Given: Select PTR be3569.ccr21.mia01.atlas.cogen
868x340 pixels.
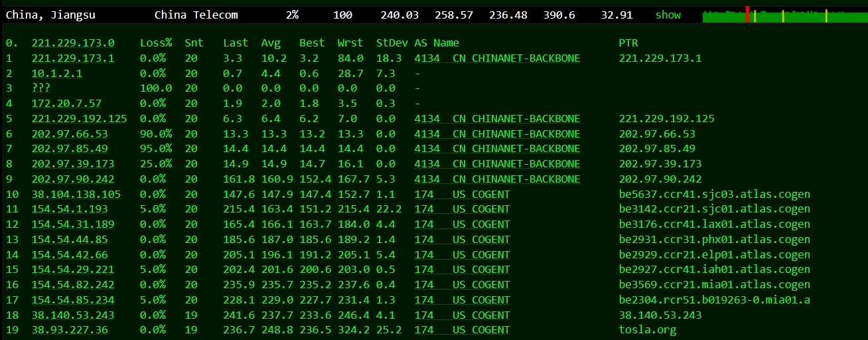Looking at the screenshot, I should click(715, 285).
